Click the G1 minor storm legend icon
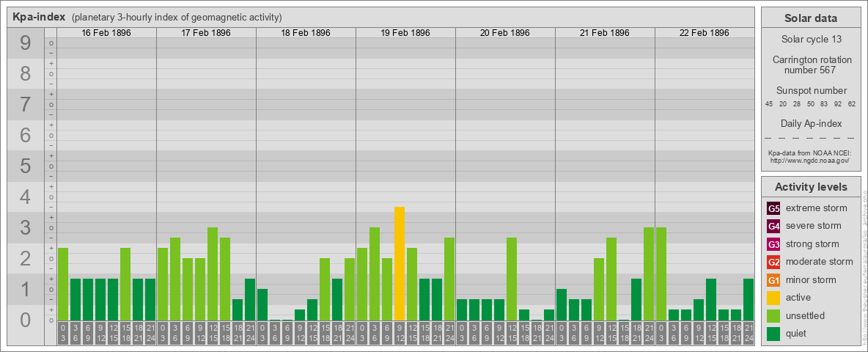Screen dimensions: 868x352 pyautogui.click(x=774, y=279)
